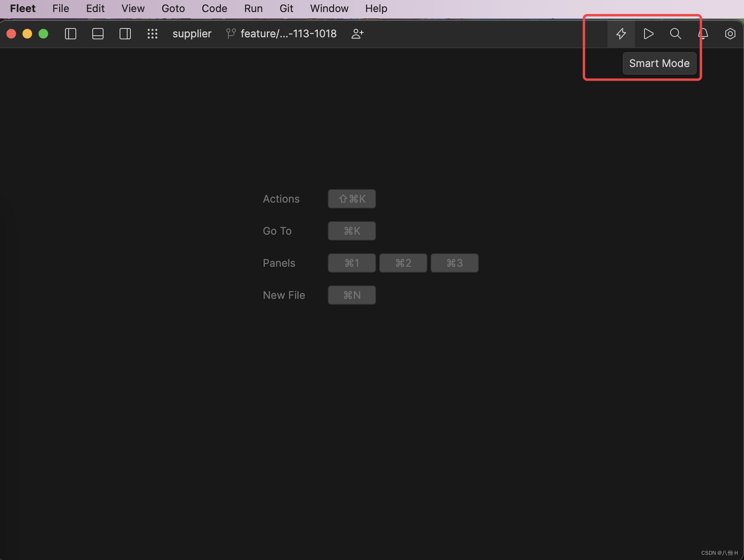This screenshot has height=560, width=744.
Task: Toggle the right panel sidebar icon
Action: click(x=125, y=34)
